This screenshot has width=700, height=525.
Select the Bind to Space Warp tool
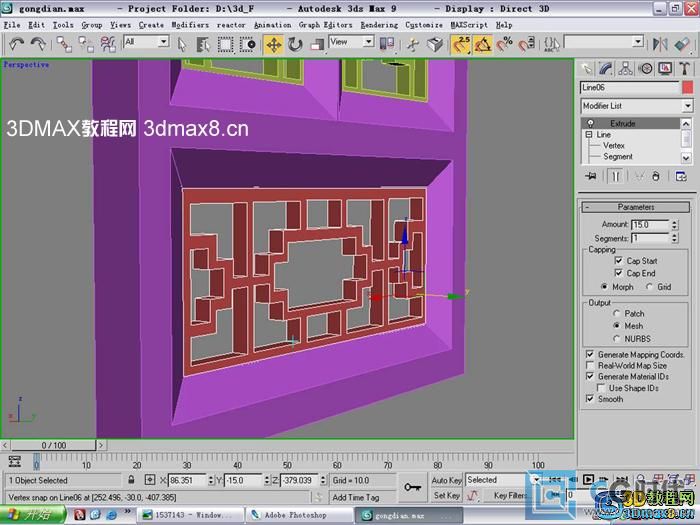click(x=108, y=44)
